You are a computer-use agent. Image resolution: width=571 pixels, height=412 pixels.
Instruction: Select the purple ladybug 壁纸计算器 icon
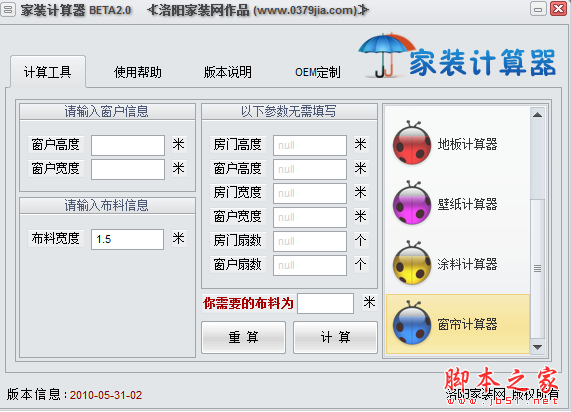tap(412, 203)
